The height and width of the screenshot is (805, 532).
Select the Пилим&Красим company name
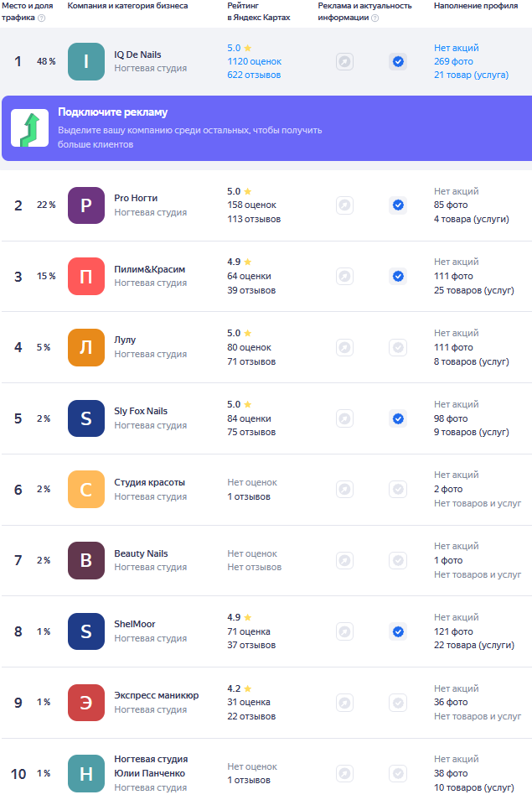[x=149, y=269]
